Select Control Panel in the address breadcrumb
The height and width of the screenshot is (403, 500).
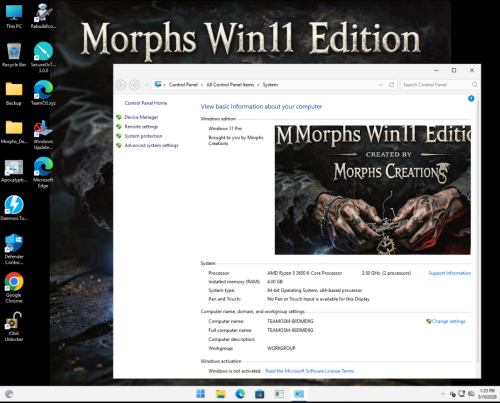pyautogui.click(x=183, y=85)
